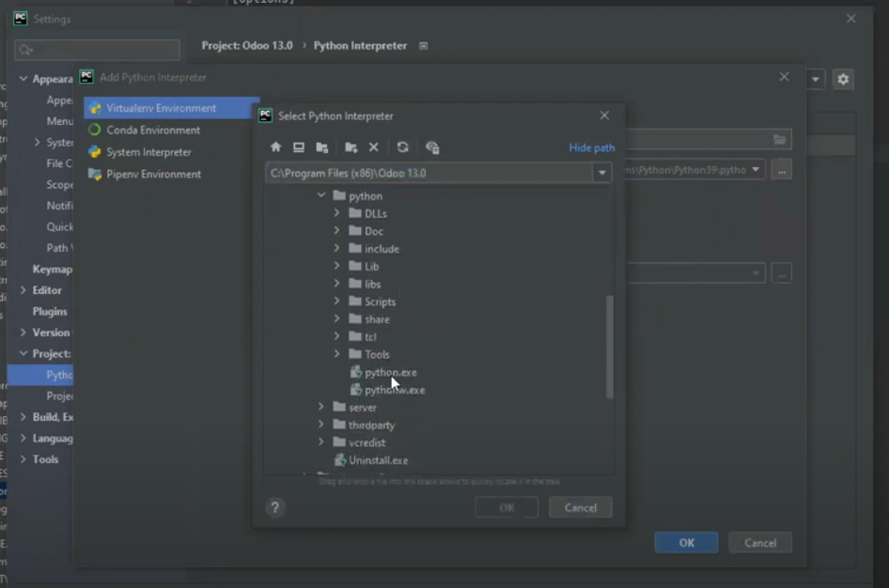Open the Plugins settings page

point(50,312)
